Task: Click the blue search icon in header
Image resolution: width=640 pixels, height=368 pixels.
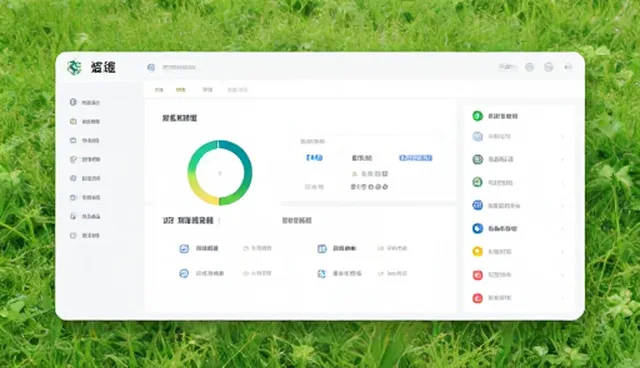Action: 151,67
